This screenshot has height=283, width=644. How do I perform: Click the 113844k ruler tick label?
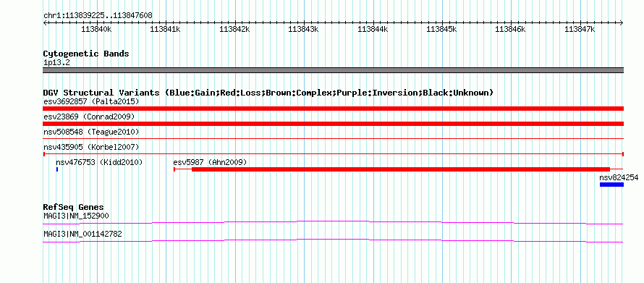[373, 30]
